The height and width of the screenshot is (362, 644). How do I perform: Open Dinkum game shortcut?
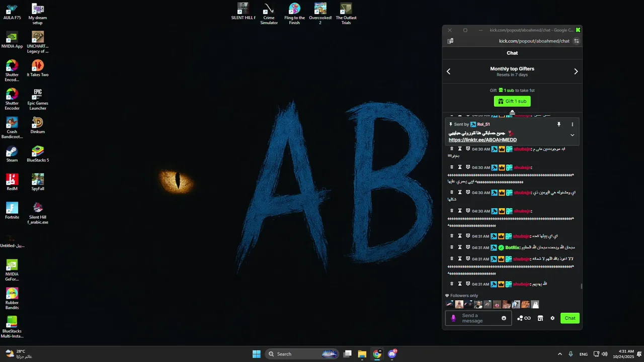[x=38, y=126]
